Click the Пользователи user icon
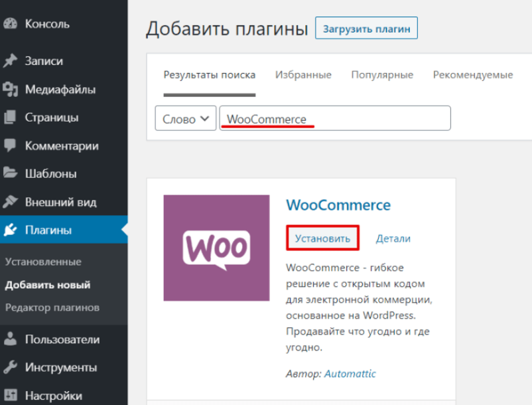Image resolution: width=532 pixels, height=405 pixels. [10, 339]
